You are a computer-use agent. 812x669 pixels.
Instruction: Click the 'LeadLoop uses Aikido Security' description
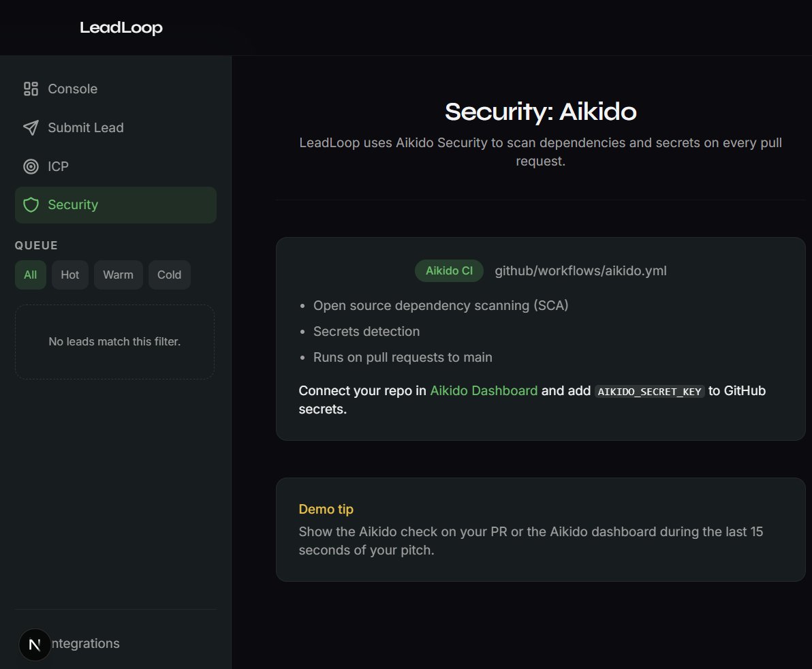(541, 152)
